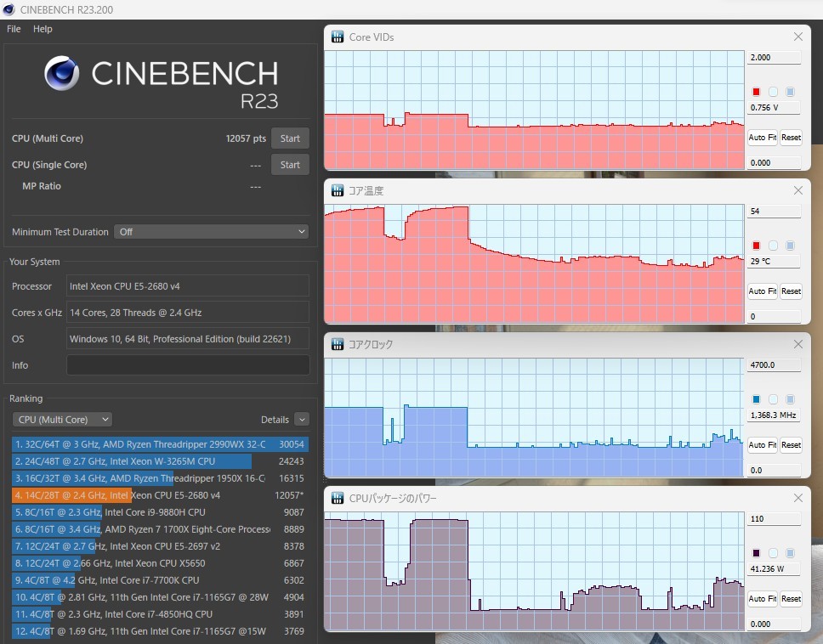Screen dimensions: 823x644
Task: Click the 41.236 W package power readout
Action: coord(774,568)
